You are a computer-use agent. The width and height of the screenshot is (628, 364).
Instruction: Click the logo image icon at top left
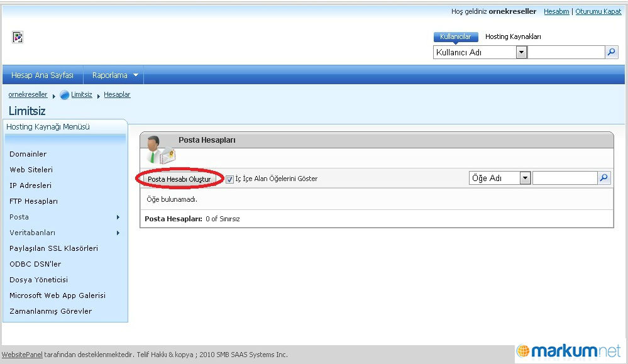point(17,37)
